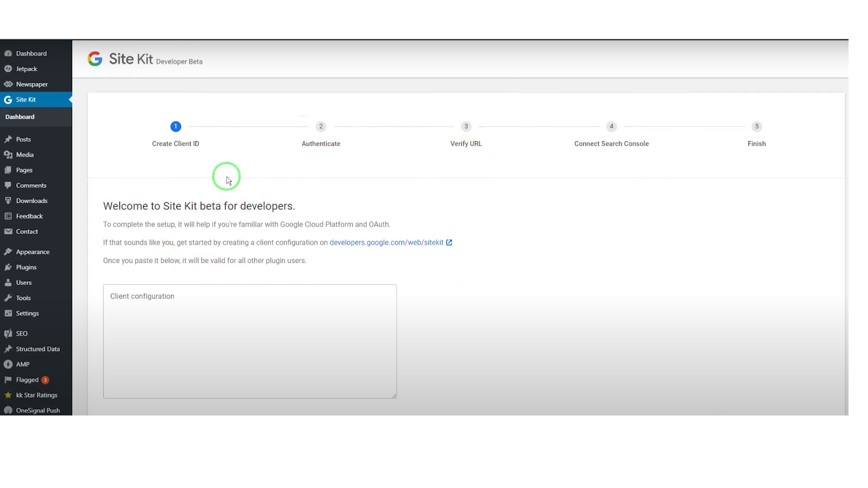
Task: Click the Yoast SEO icon
Action: 8,333
